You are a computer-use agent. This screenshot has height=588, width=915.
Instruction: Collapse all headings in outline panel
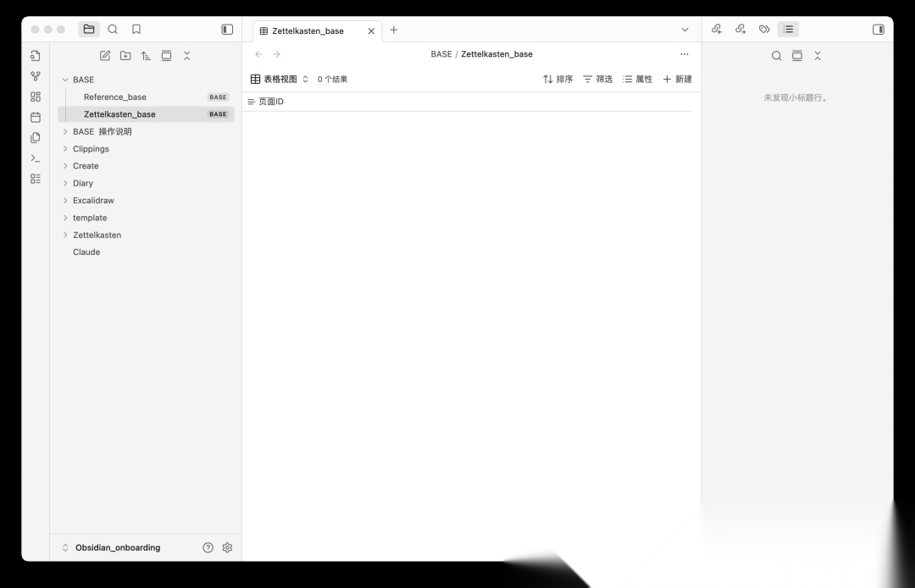[818, 56]
